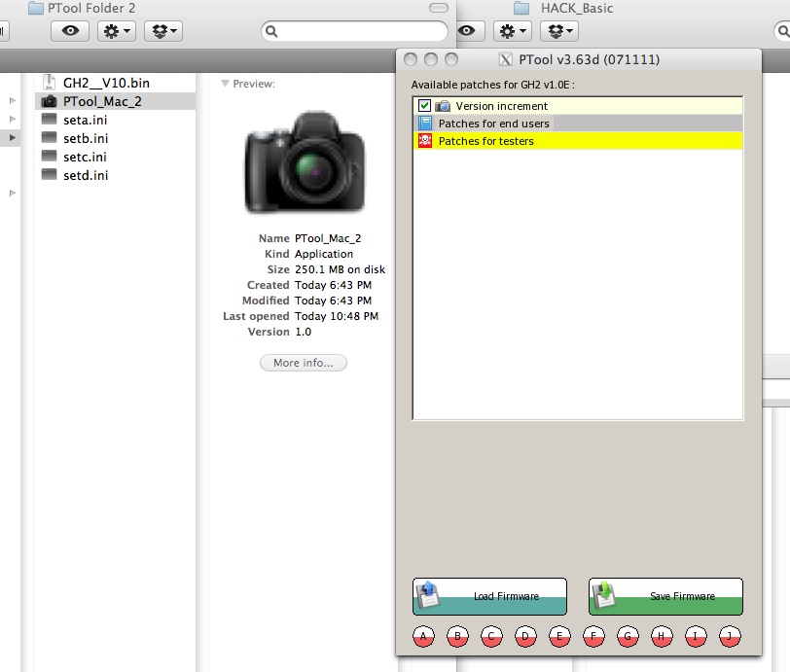
Task: Select settings preset G
Action: (x=628, y=636)
